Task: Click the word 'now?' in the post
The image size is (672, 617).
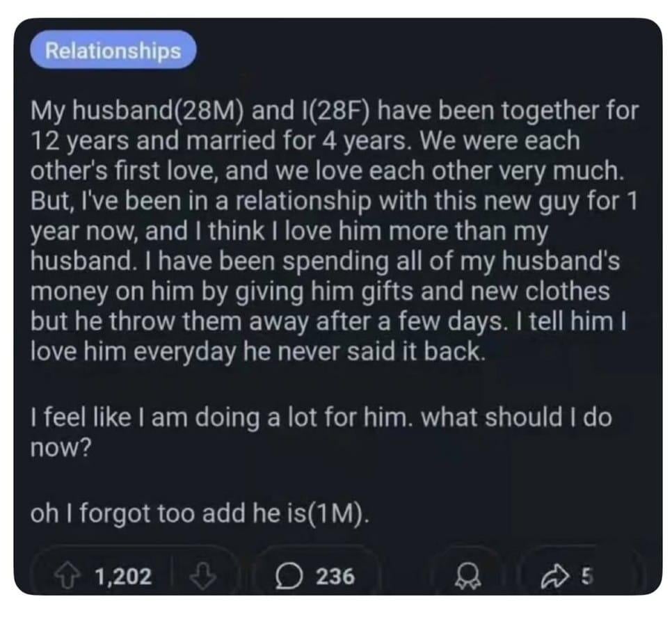Action: click(61, 448)
